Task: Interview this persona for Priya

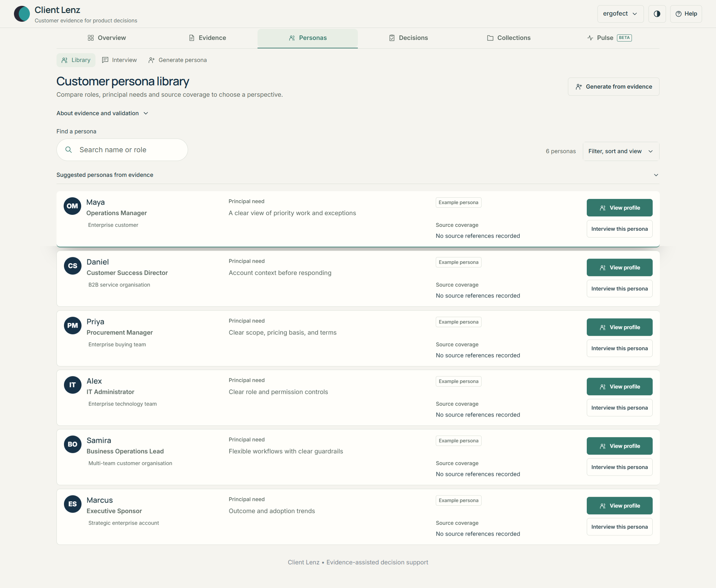Action: pos(620,348)
